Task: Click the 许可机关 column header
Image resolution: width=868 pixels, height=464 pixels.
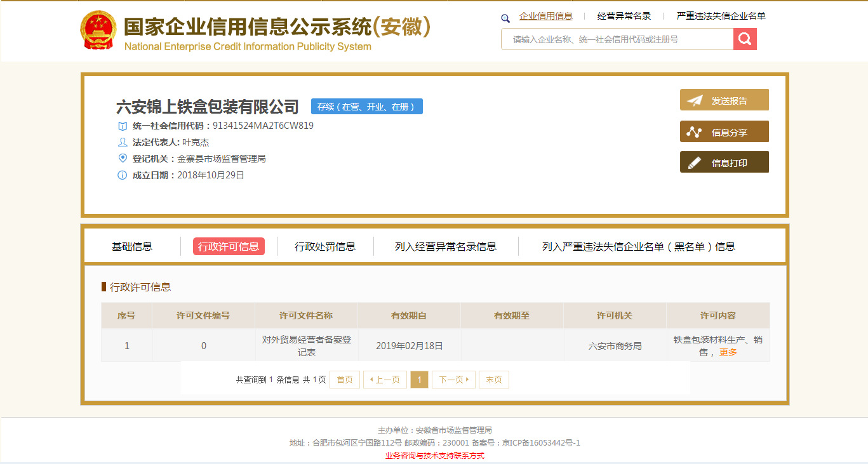Action: click(x=615, y=315)
